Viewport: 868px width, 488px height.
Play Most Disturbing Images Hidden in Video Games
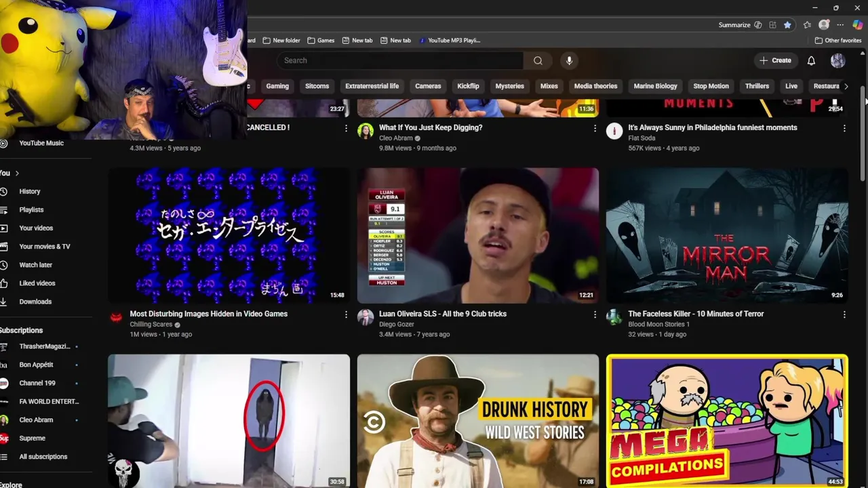(229, 235)
